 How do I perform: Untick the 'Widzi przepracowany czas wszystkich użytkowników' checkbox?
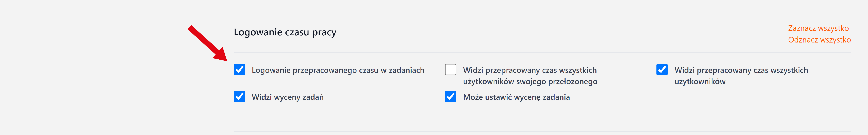pos(662,70)
